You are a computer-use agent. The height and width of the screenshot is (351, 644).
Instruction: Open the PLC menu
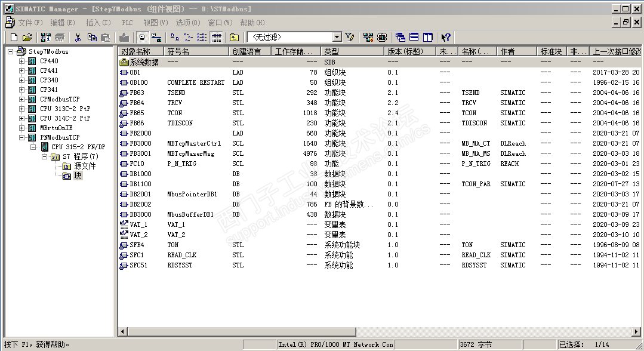(127, 23)
